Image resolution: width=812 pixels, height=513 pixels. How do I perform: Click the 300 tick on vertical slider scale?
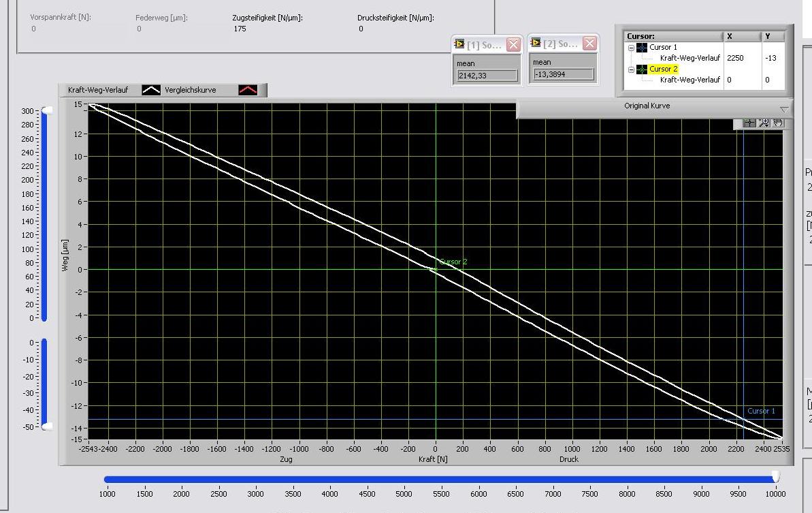click(27, 111)
